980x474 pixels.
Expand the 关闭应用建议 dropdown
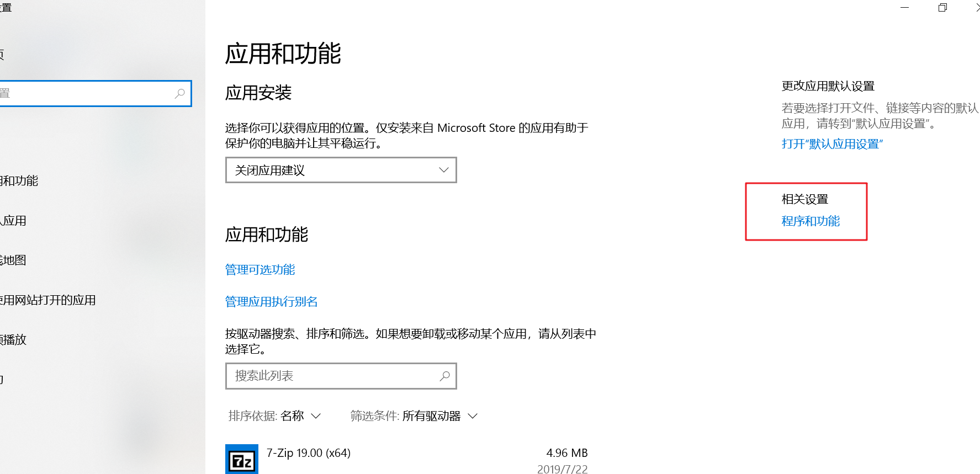(341, 170)
